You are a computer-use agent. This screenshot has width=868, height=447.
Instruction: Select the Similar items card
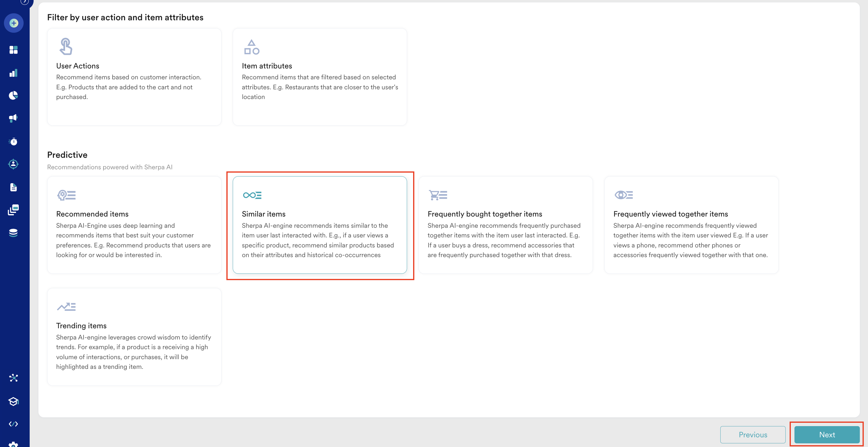[x=319, y=225]
